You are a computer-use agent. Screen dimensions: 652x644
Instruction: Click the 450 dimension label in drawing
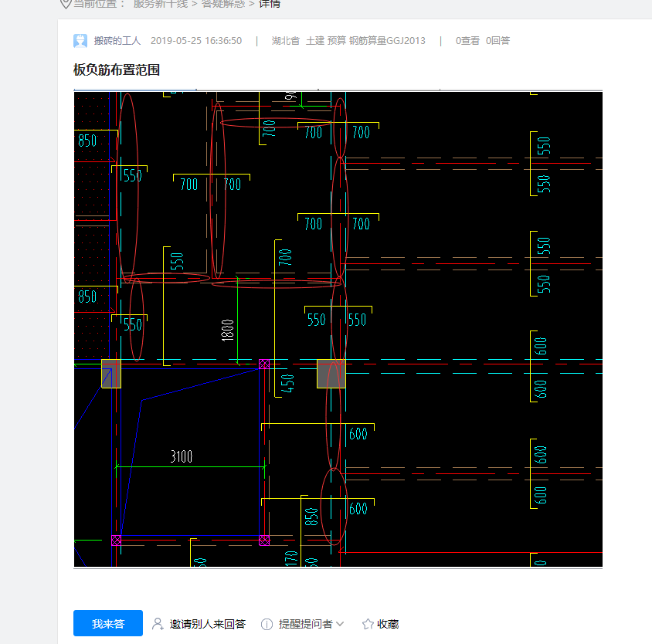pos(287,383)
